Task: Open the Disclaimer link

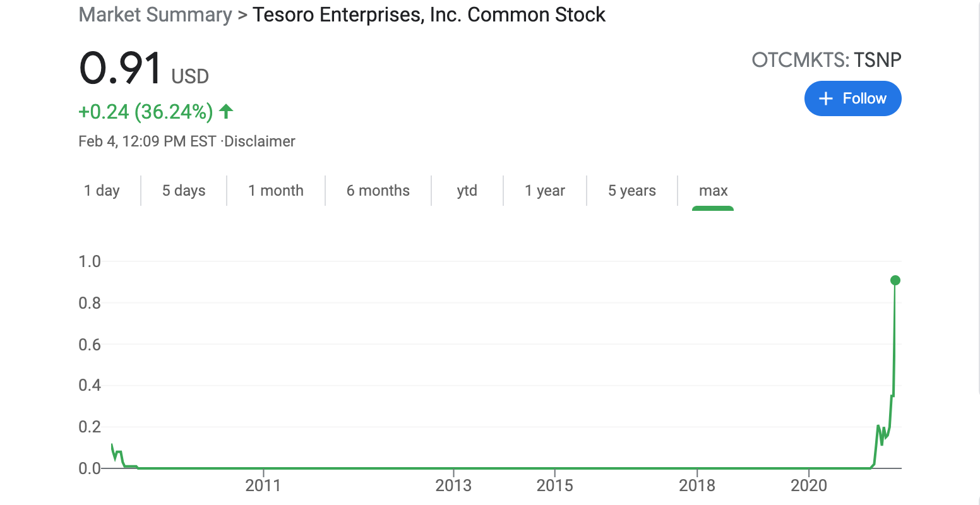Action: pyautogui.click(x=260, y=141)
